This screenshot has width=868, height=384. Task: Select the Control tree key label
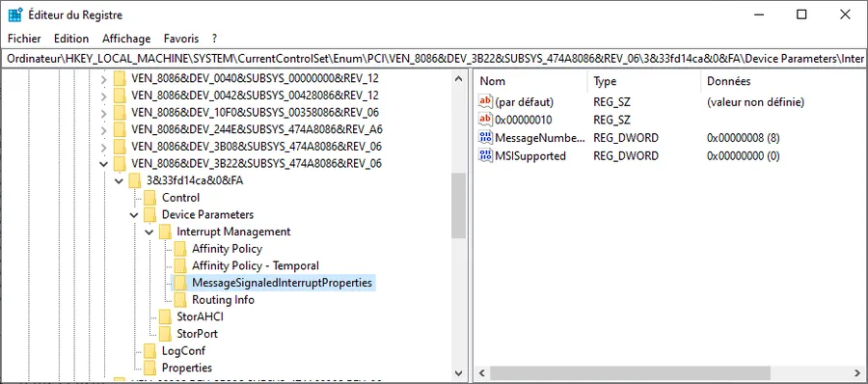(180, 198)
